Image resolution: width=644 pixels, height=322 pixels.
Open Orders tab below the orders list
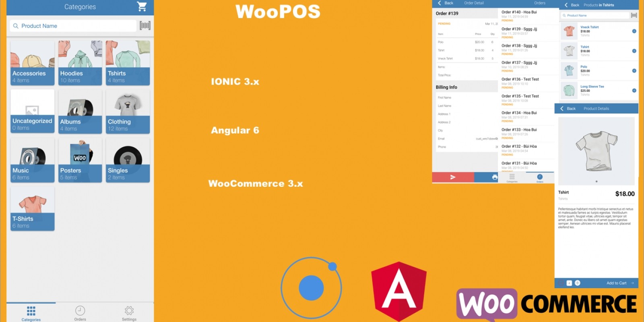point(540,178)
